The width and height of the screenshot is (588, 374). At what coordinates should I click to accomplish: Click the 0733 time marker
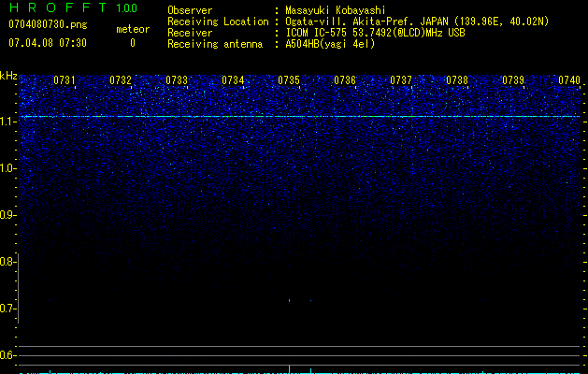177,80
